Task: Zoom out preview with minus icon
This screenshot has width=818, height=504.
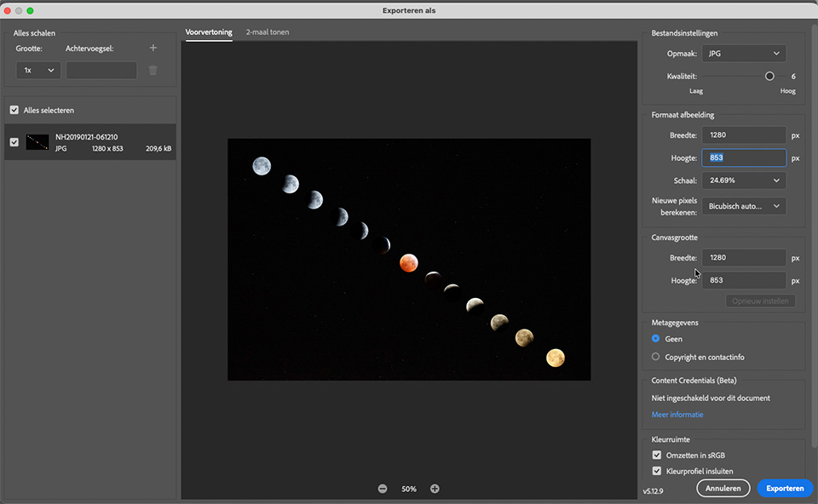Action: click(383, 489)
